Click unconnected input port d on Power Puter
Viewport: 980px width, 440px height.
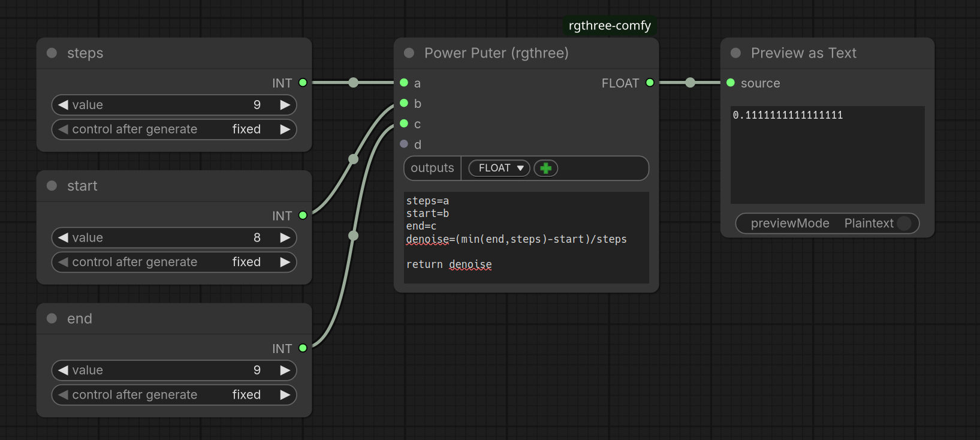tap(404, 144)
